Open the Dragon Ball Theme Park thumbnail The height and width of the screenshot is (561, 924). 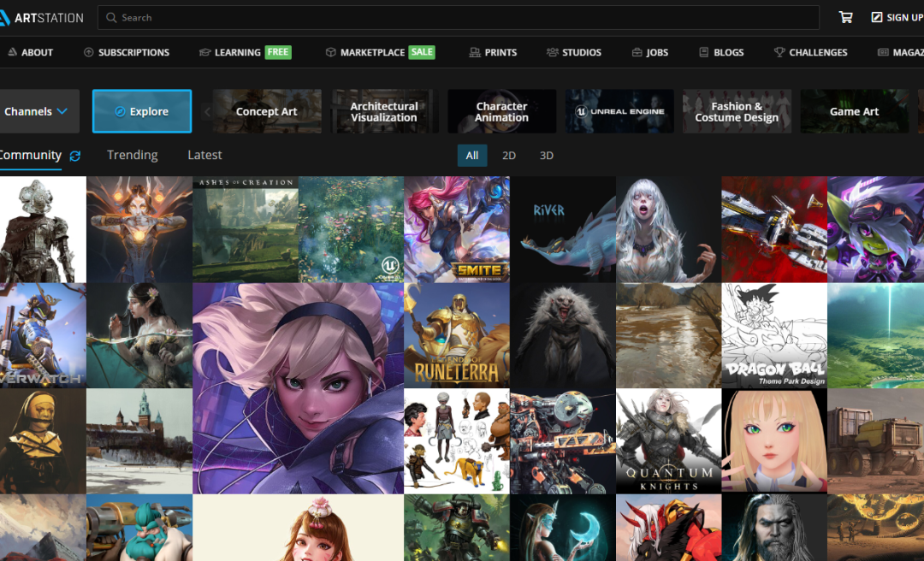[774, 335]
